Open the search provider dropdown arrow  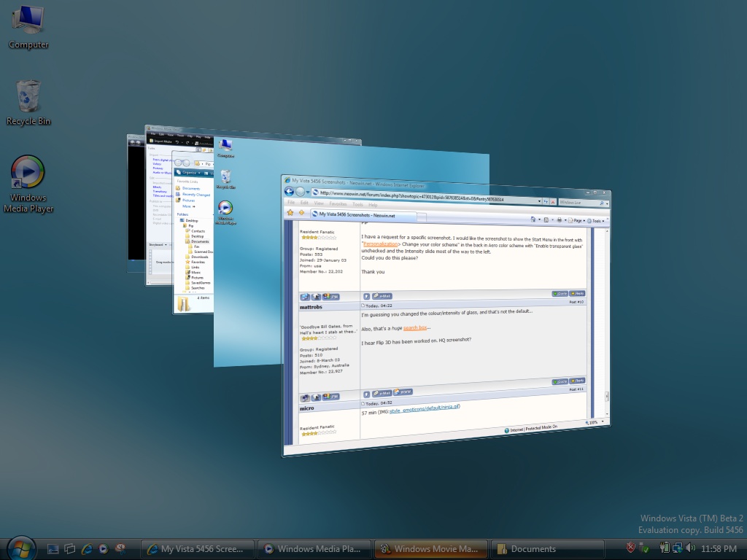[x=607, y=204]
